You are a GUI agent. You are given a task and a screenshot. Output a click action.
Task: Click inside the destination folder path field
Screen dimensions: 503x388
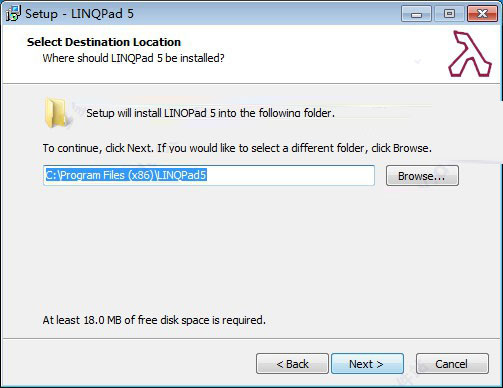[209, 175]
